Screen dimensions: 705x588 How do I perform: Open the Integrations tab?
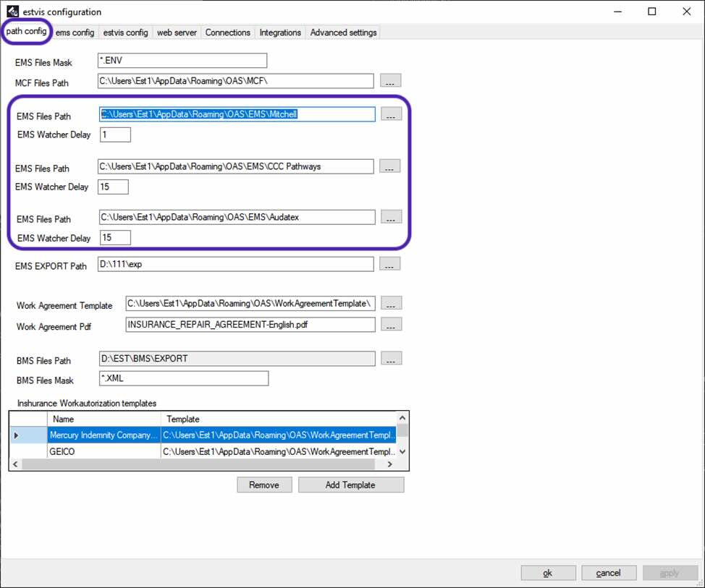(280, 33)
